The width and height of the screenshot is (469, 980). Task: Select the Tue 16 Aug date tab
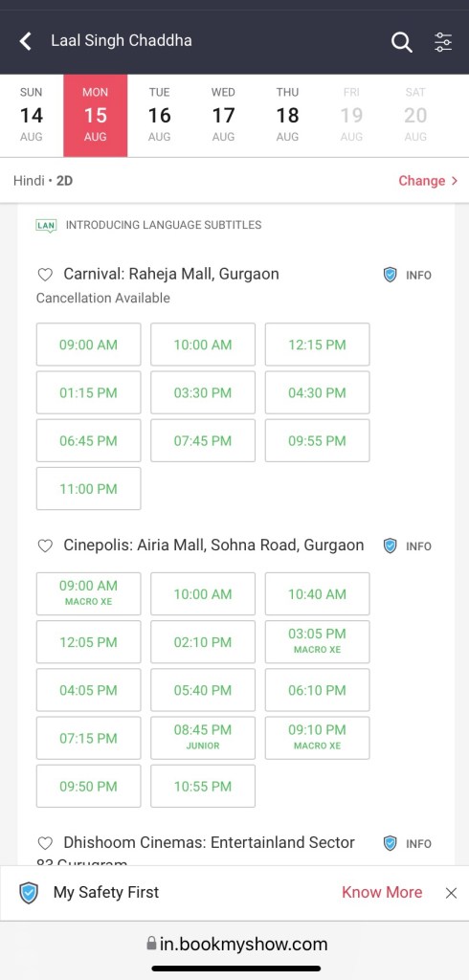point(160,115)
